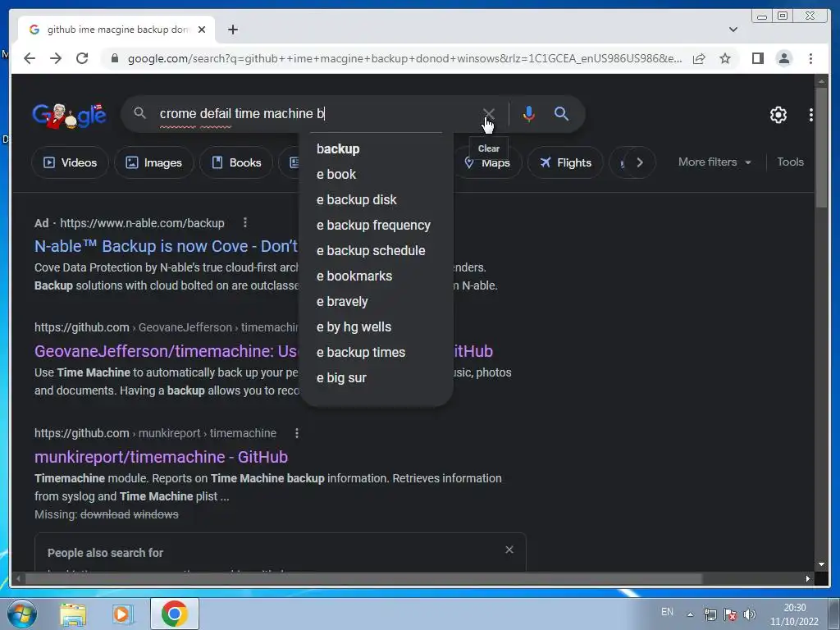Submit search with blue magnifier
The width and height of the screenshot is (840, 630).
pos(561,113)
